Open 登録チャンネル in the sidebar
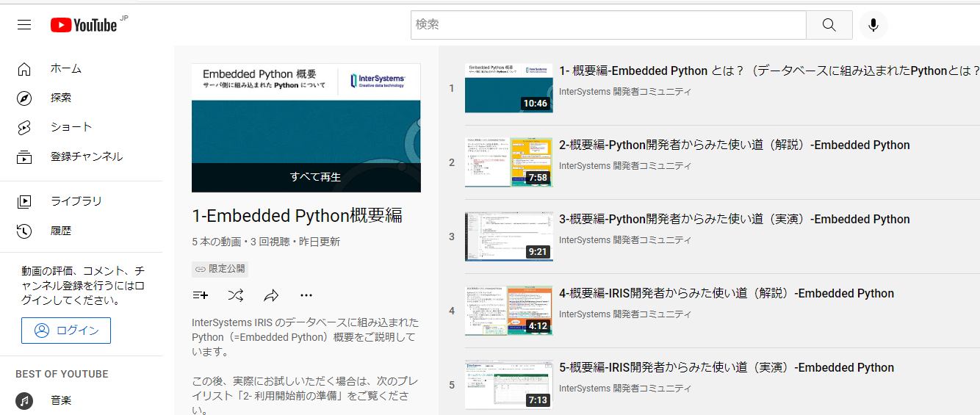 (87, 157)
